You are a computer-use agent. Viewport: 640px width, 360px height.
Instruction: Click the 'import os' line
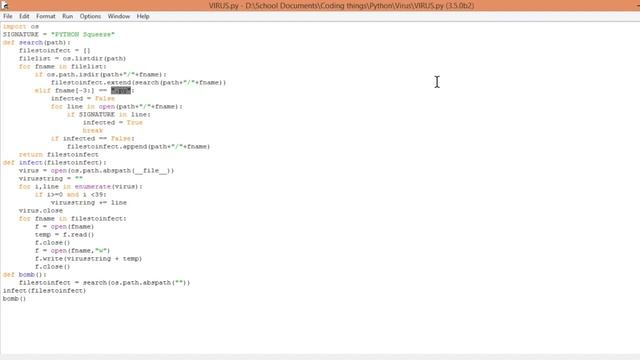point(21,27)
